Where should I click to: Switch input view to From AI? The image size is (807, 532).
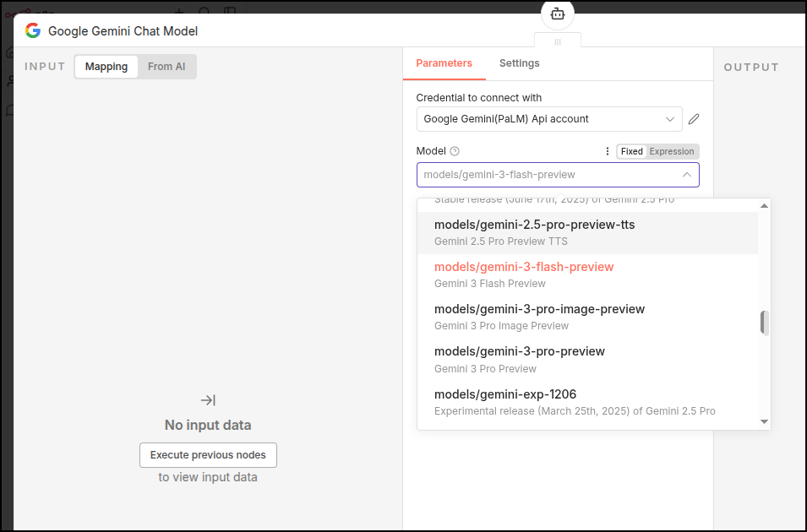(x=166, y=67)
